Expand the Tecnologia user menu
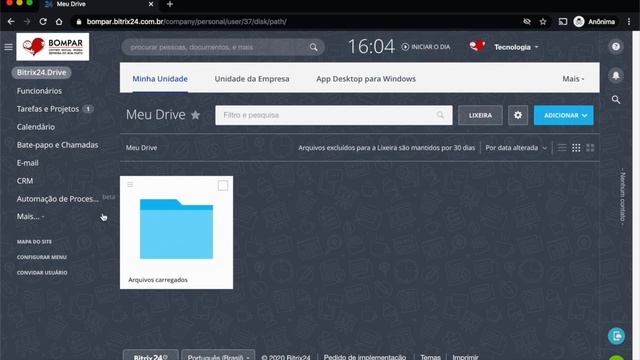Image resolution: width=640 pixels, height=360 pixels. (516, 47)
